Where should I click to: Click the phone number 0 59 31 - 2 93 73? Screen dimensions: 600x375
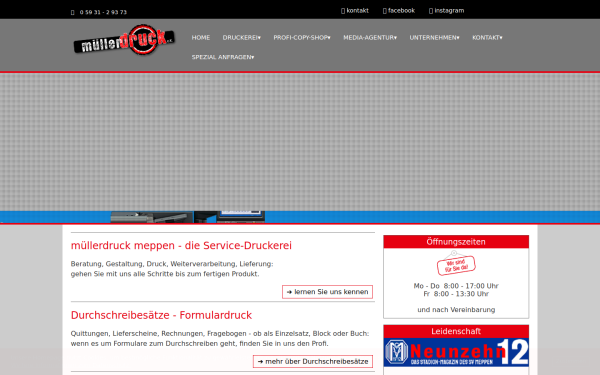103,12
